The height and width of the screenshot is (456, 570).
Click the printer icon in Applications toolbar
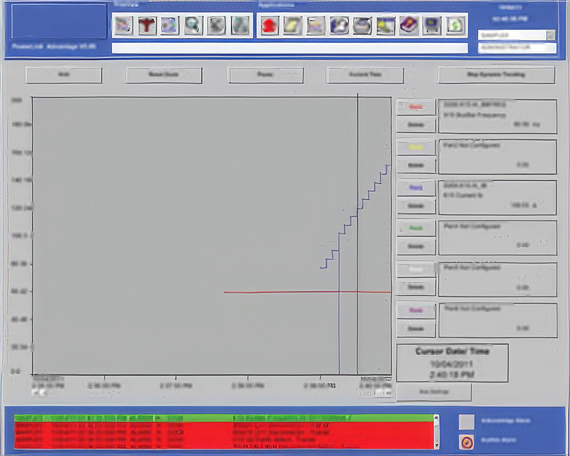click(362, 25)
